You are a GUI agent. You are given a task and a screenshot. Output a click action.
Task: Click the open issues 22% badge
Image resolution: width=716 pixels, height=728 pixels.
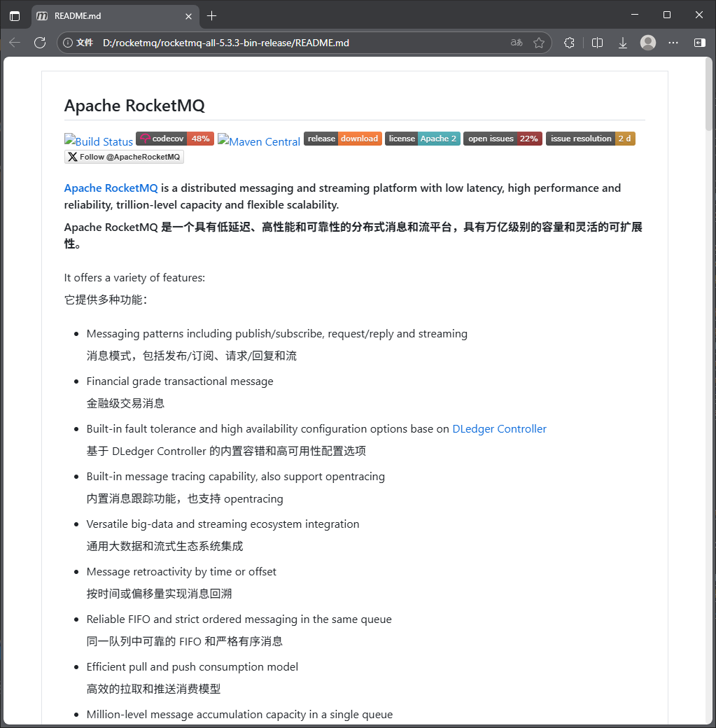point(501,138)
